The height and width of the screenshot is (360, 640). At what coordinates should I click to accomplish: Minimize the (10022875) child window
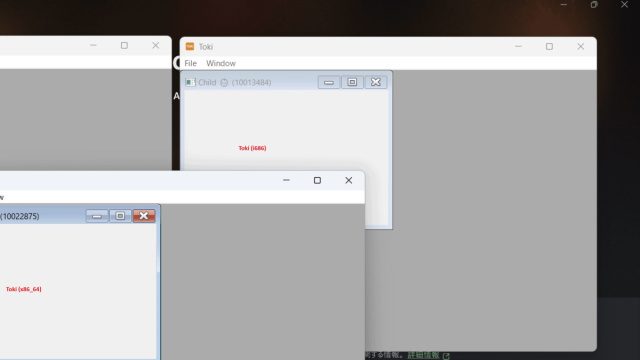click(x=97, y=216)
